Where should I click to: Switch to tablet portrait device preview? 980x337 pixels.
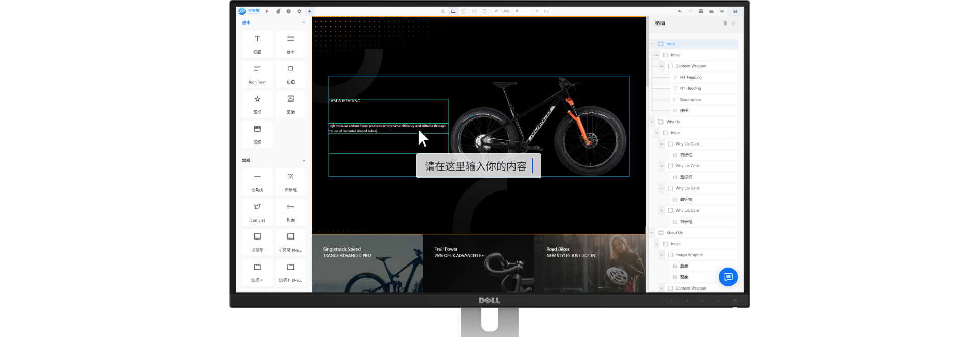(x=463, y=11)
